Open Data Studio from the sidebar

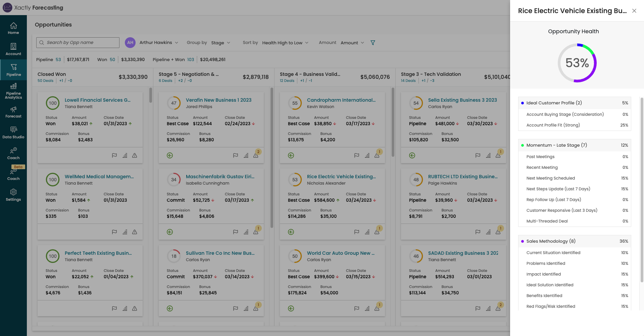point(13,132)
